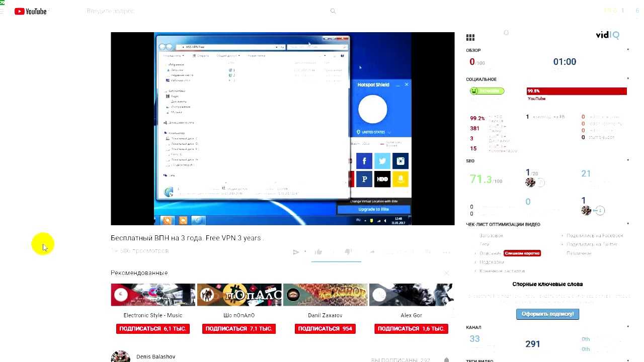The height and width of the screenshot is (362, 644).
Task: Click the vidIQ logo
Action: coord(607,35)
